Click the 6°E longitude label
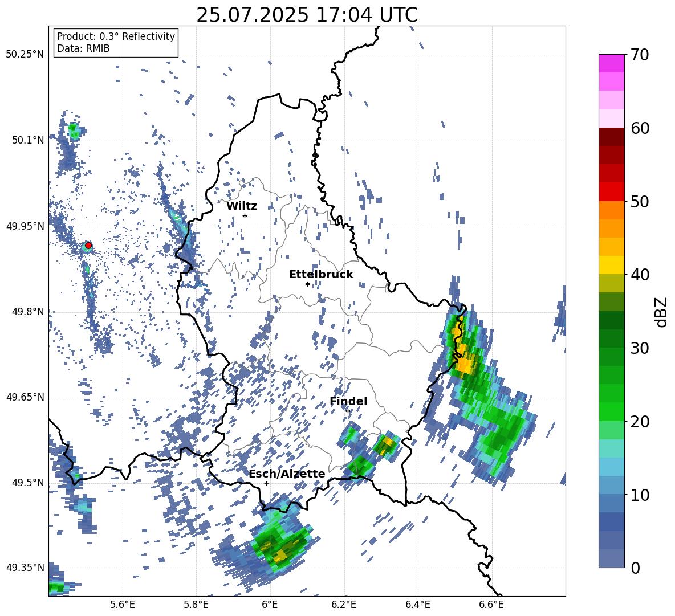This screenshot has height=616, width=675. (270, 605)
